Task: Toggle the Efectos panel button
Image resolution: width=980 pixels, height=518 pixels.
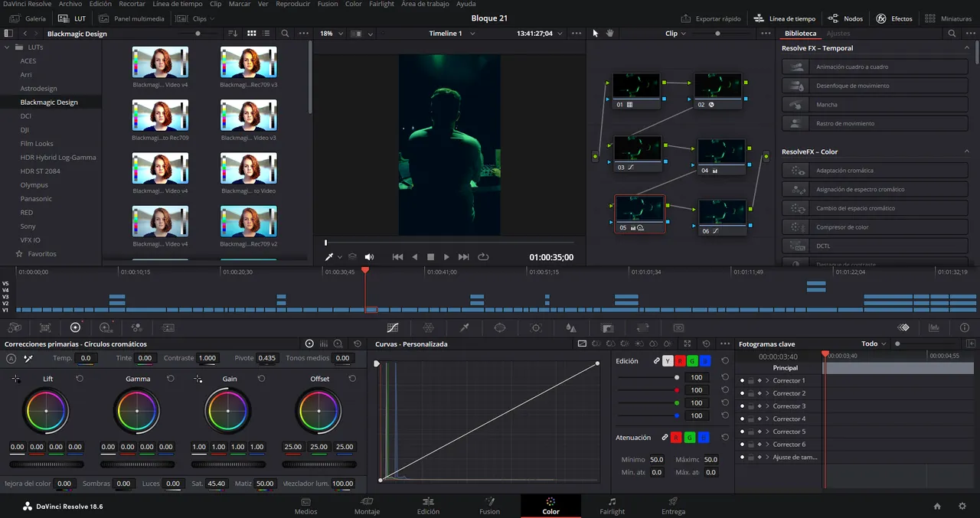Action: point(894,18)
